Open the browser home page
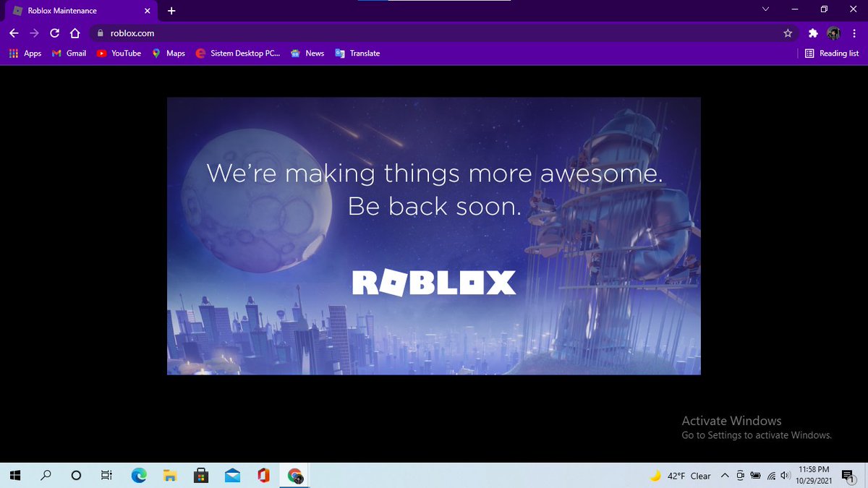This screenshot has height=488, width=868. click(x=74, y=33)
